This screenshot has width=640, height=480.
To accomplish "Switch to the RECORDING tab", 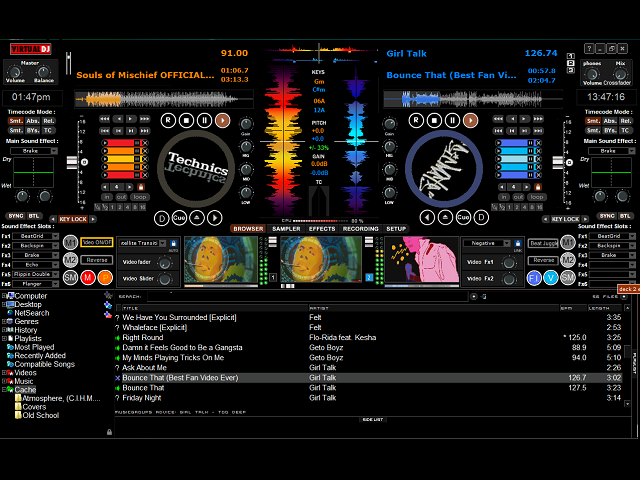I will tap(361, 229).
